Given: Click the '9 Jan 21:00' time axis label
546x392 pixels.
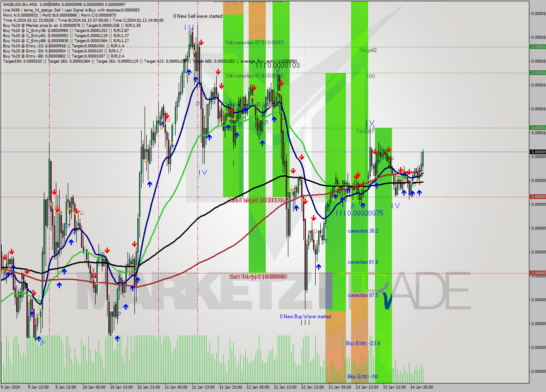Looking at the screenshot, I should tap(66, 387).
